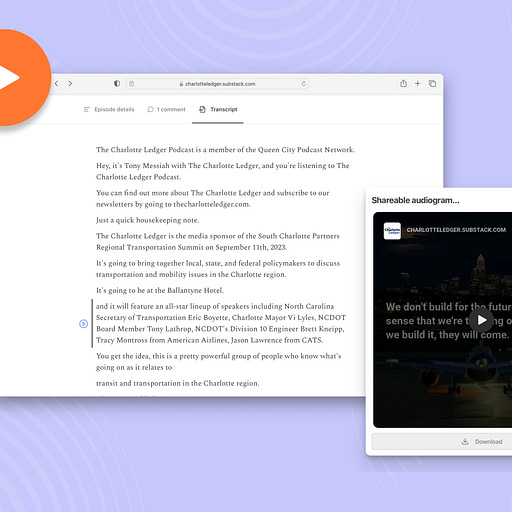The image size is (512, 512).
Task: Click the 'Hey, it's Tony Messiah' paragraph
Action: pyautogui.click(x=223, y=171)
